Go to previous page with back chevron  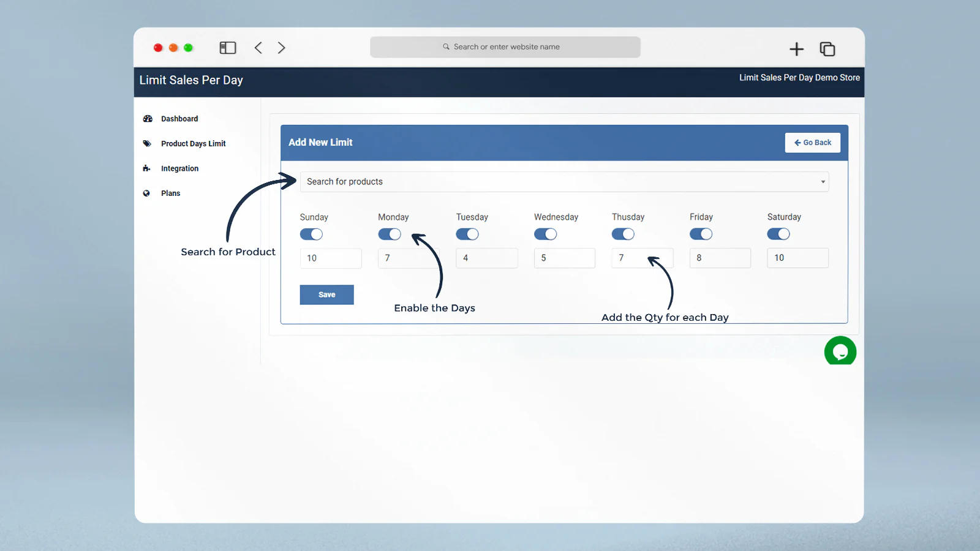[258, 48]
